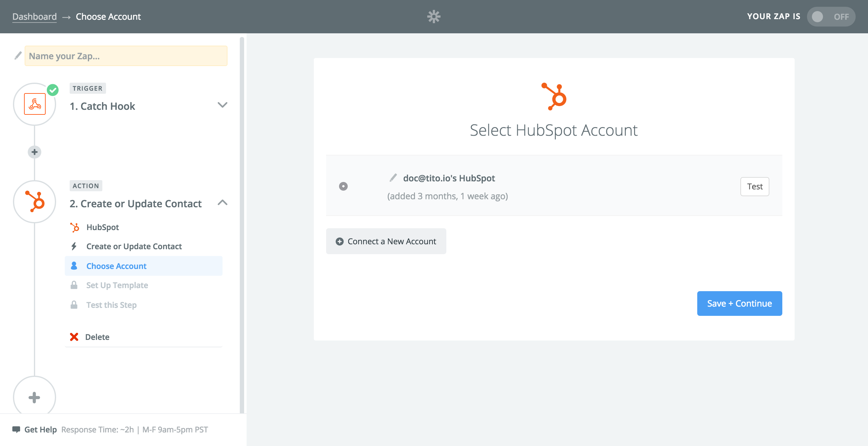Screen dimensions: 868x446
Task: Open Create or Update Contact action item
Action: pyautogui.click(x=144, y=246)
